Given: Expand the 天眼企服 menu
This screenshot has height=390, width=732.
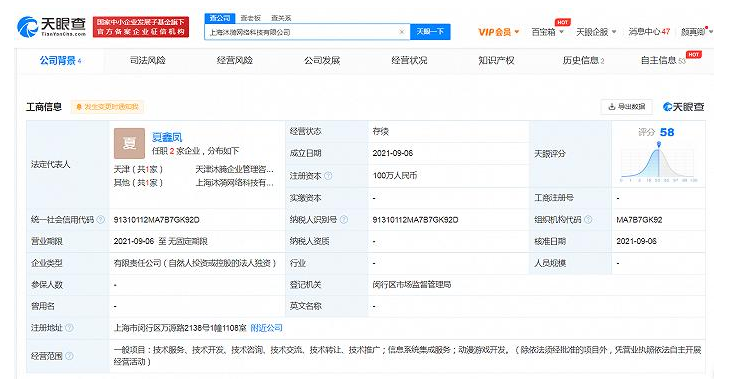Looking at the screenshot, I should [596, 32].
